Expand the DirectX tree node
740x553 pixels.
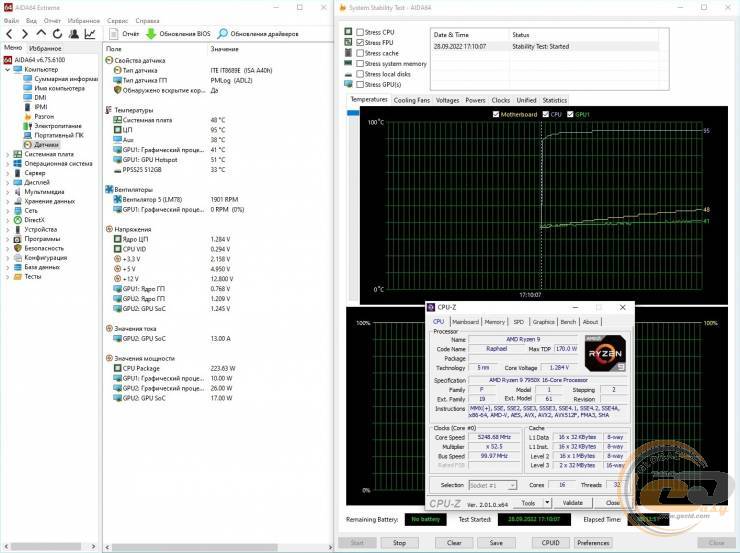7,220
